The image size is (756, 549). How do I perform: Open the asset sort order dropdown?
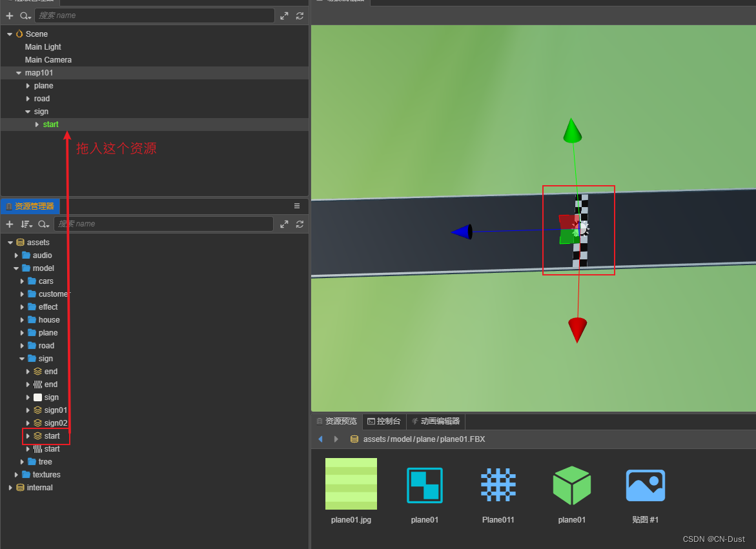(26, 224)
